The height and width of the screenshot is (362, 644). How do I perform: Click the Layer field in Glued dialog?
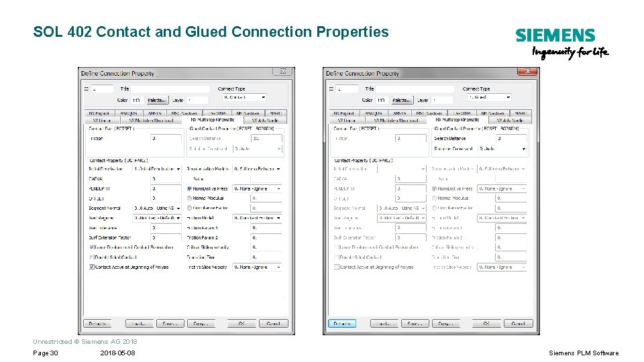(x=442, y=100)
